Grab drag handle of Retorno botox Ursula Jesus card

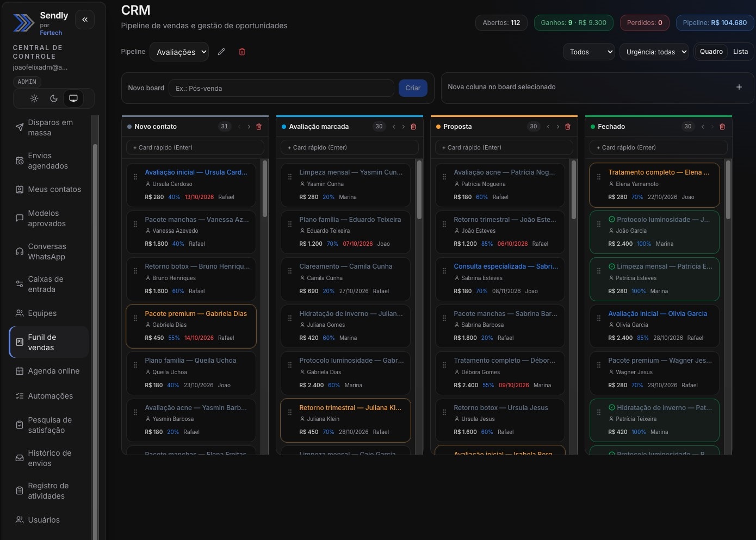(x=444, y=412)
